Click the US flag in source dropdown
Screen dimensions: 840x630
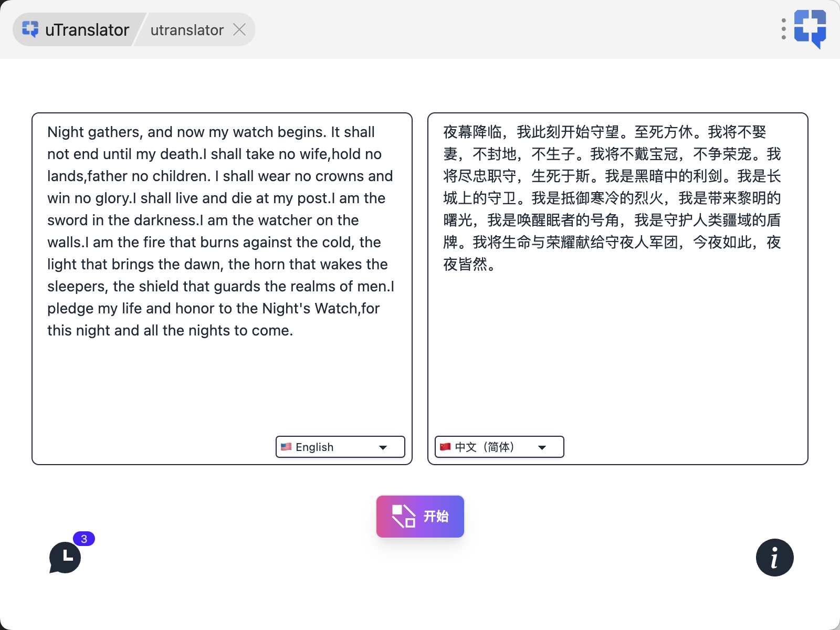coord(286,447)
